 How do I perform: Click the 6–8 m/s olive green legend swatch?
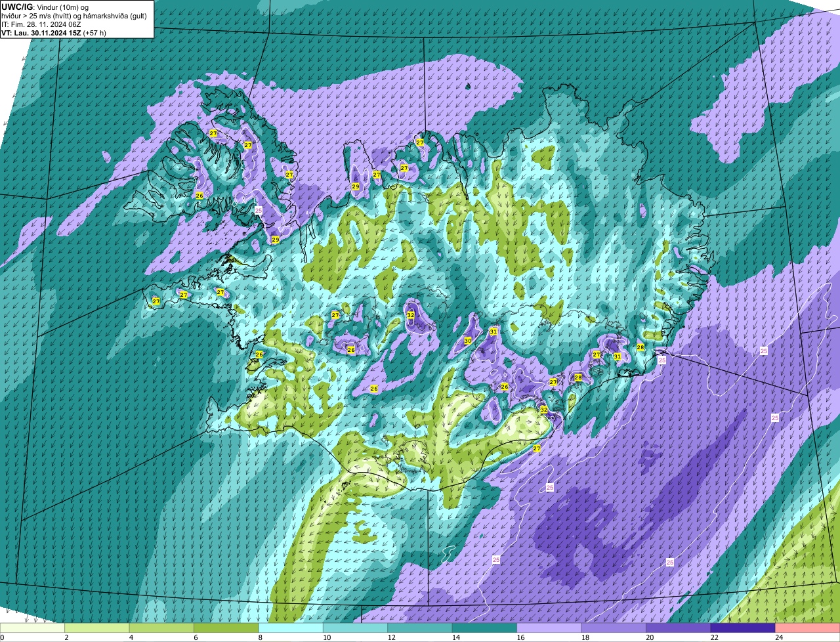pos(226,628)
